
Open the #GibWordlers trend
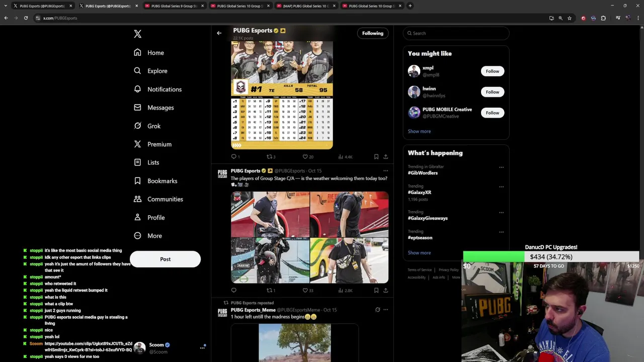point(423,173)
